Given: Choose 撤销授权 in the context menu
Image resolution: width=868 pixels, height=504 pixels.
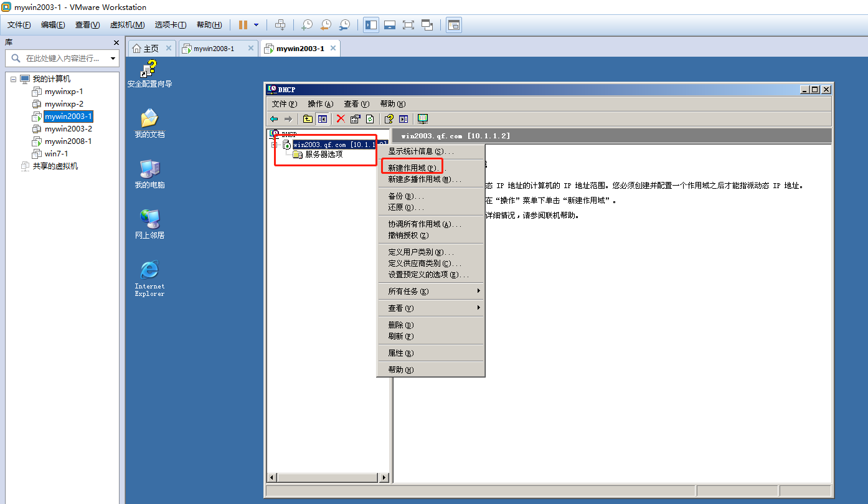Looking at the screenshot, I should tap(430, 235).
